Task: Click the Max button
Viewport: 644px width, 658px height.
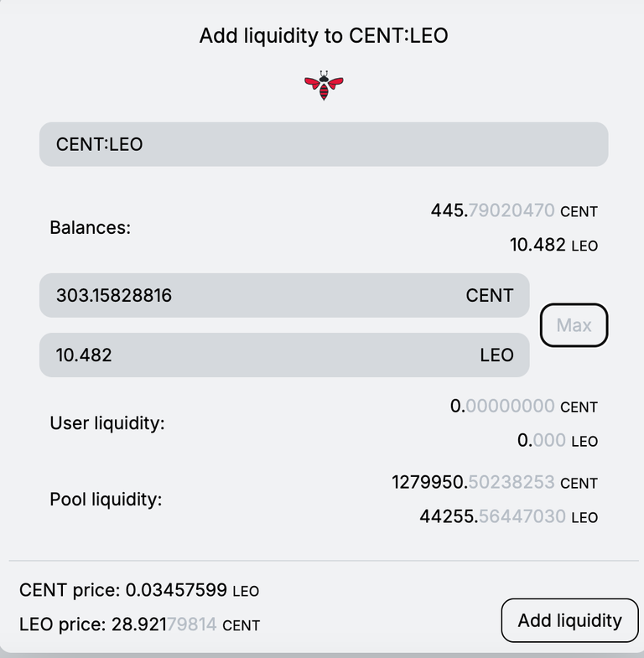Action: 574,325
